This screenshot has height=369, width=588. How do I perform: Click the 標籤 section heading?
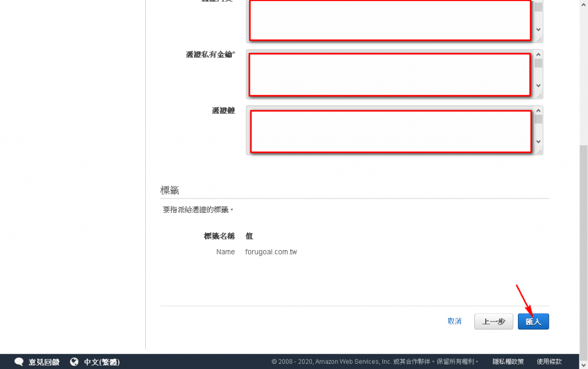point(169,191)
